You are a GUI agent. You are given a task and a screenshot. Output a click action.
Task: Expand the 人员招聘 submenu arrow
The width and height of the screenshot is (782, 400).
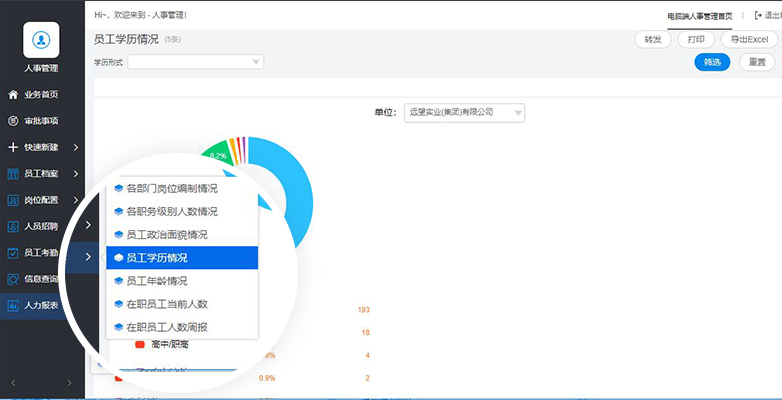[88, 225]
